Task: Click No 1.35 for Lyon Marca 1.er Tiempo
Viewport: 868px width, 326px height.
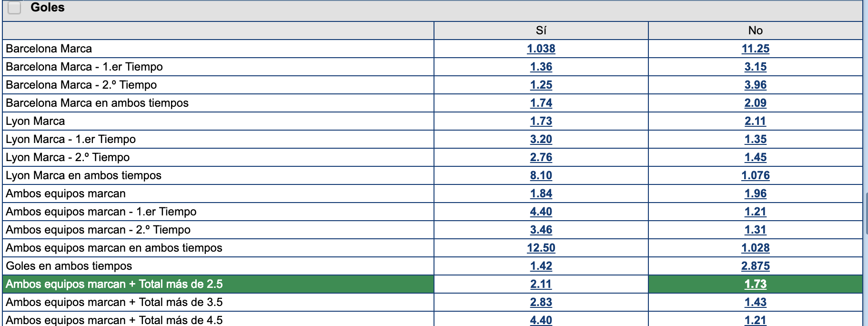Action: coord(755,139)
